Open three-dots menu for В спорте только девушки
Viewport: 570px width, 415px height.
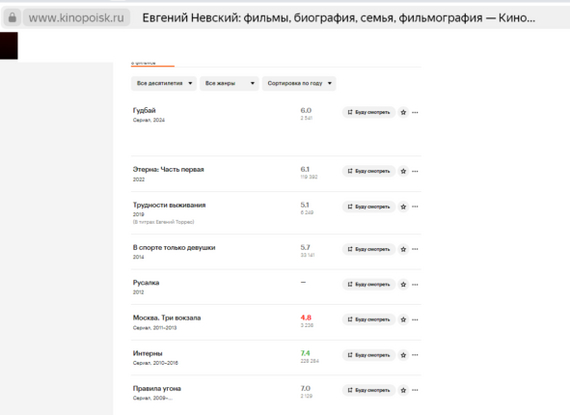[x=415, y=249]
